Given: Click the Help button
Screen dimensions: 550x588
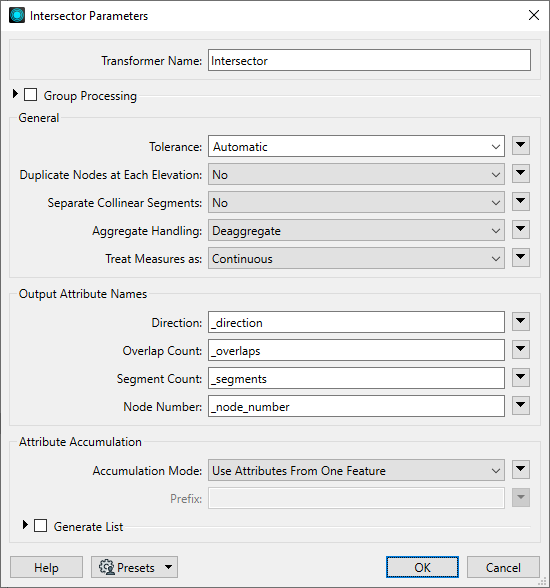Looking at the screenshot, I should pyautogui.click(x=46, y=567).
